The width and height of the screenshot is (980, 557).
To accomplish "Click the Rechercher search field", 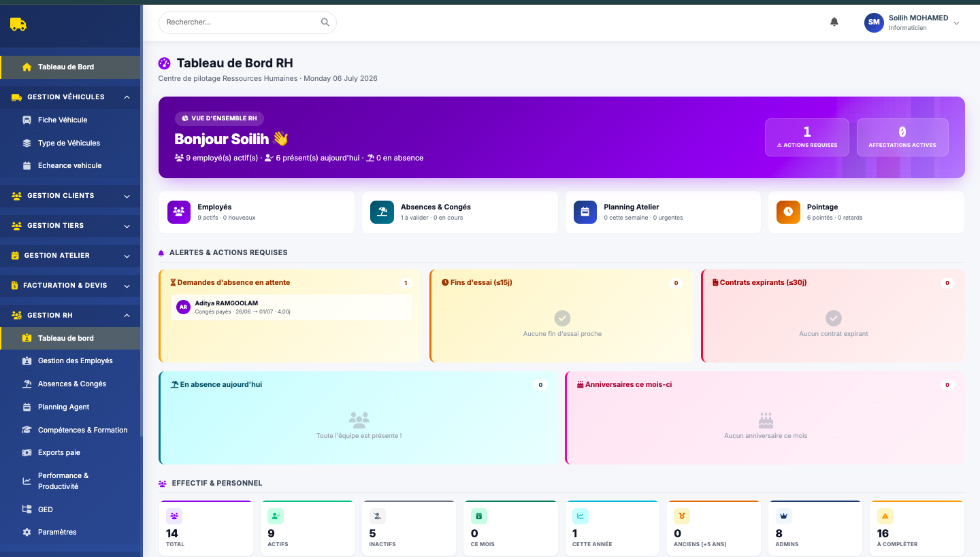I will [248, 22].
